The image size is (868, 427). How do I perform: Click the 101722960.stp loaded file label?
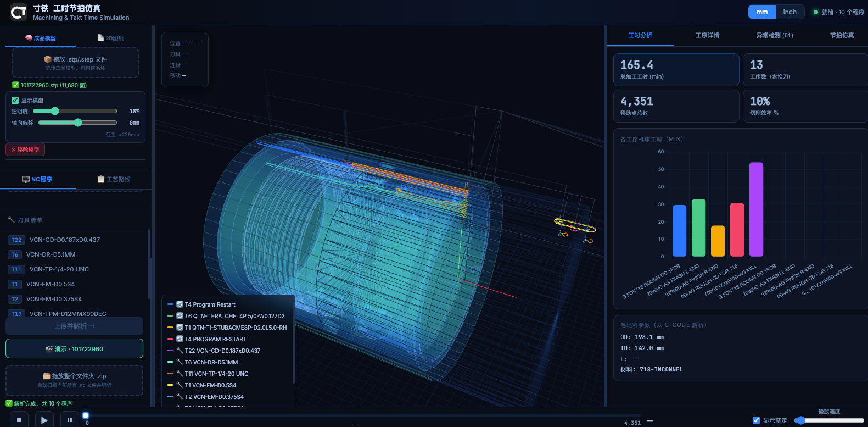[49, 85]
